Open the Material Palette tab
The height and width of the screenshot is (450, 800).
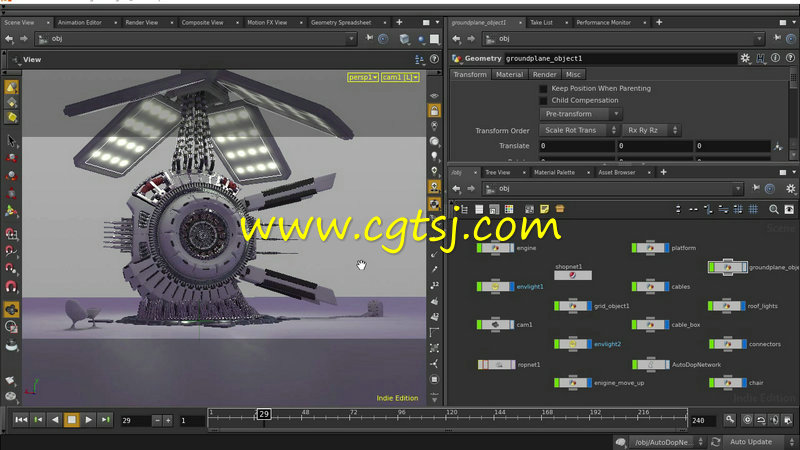554,172
